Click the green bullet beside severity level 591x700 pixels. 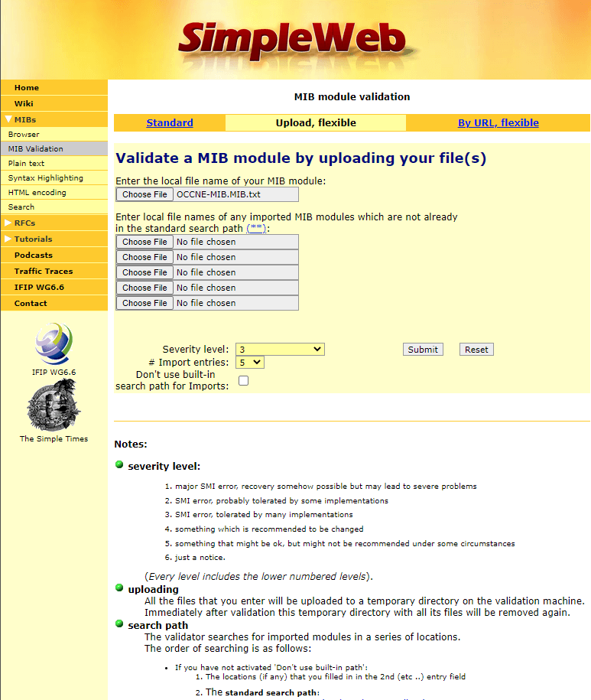point(119,464)
